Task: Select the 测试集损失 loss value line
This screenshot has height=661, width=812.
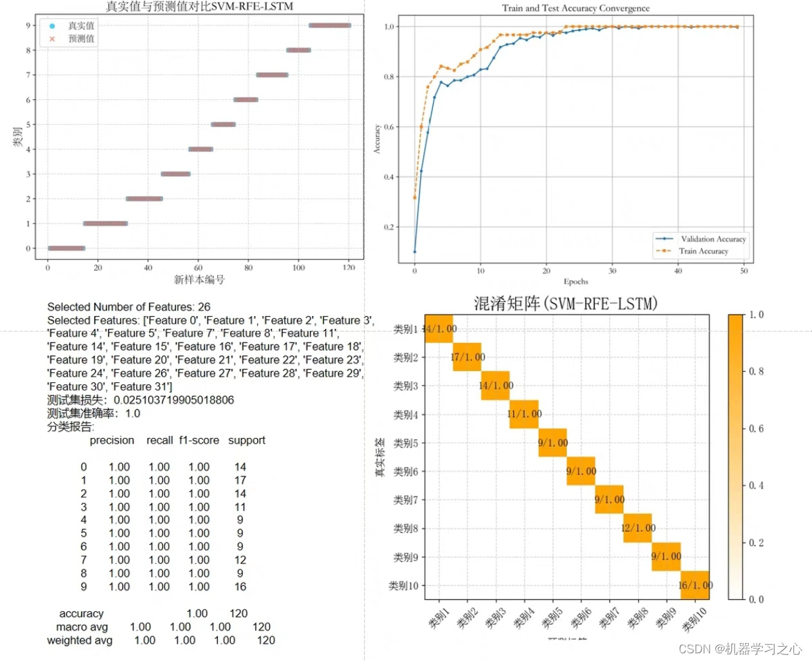Action: pyautogui.click(x=140, y=400)
